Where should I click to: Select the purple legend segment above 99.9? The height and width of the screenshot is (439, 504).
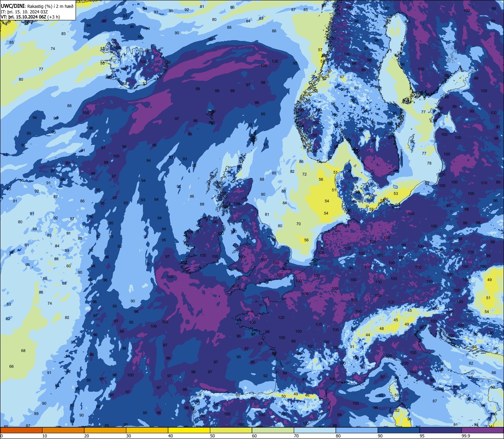tap(483, 430)
